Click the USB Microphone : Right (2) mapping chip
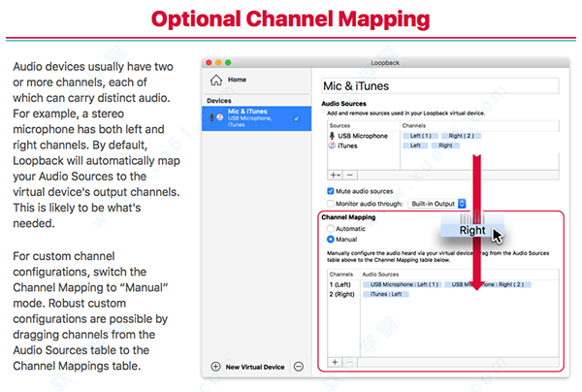 (x=488, y=284)
